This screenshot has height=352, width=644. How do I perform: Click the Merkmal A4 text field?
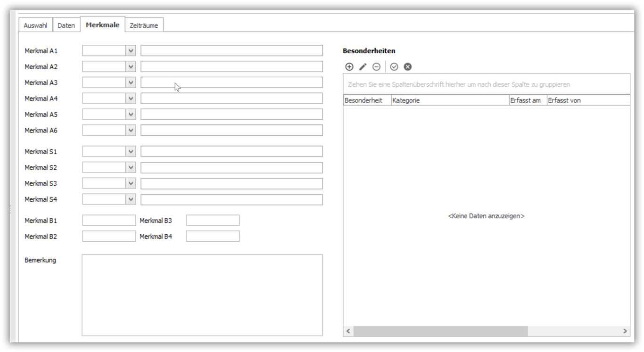tap(231, 98)
